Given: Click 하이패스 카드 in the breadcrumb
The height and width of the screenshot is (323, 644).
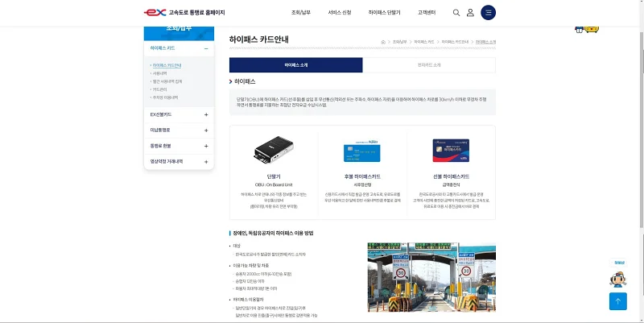Looking at the screenshot, I should [424, 42].
